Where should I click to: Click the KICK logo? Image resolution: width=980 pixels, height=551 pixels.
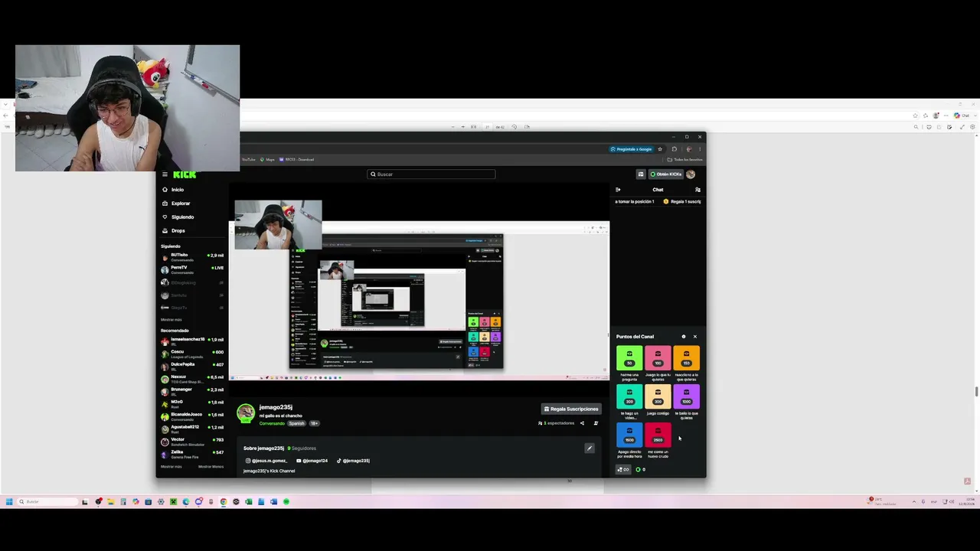point(185,174)
